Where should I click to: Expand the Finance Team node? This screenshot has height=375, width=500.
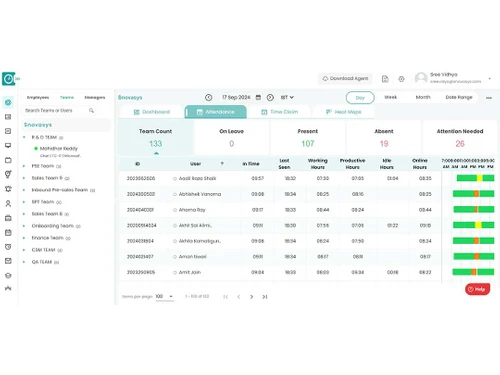(x=24, y=238)
